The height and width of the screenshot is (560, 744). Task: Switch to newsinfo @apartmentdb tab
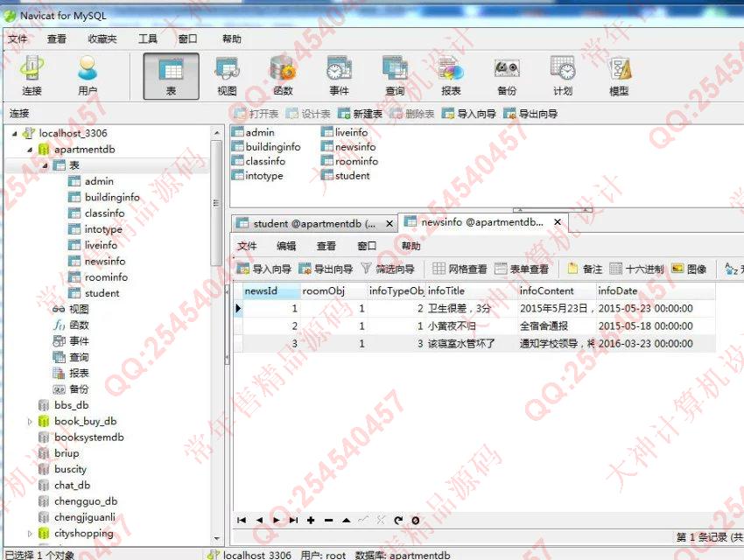tap(481, 222)
